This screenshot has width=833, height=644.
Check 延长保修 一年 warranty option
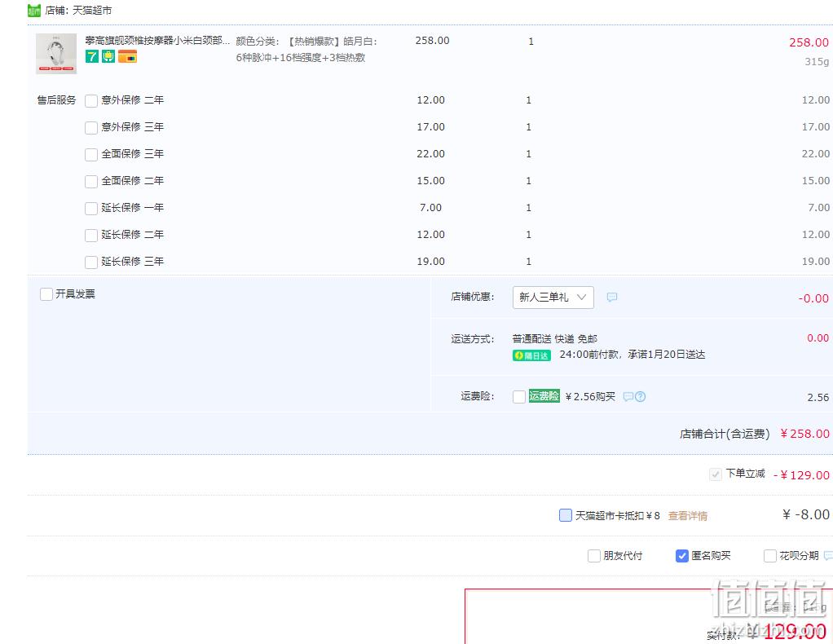[x=91, y=209]
